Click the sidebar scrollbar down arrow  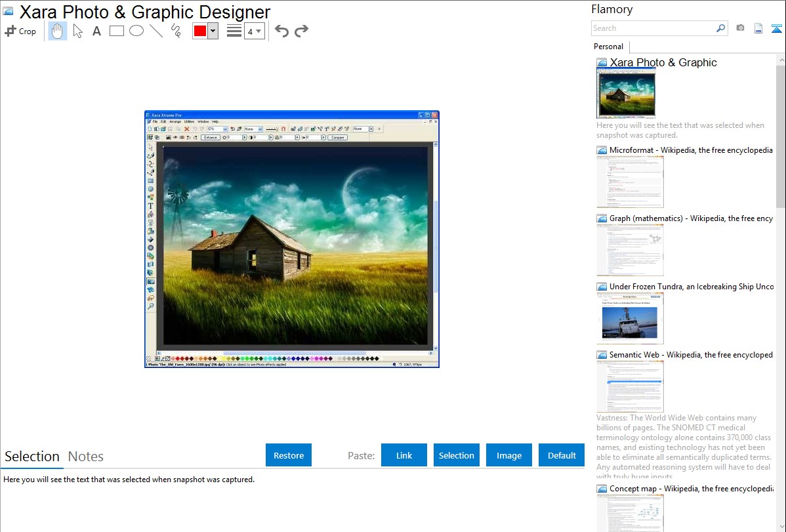781,527
